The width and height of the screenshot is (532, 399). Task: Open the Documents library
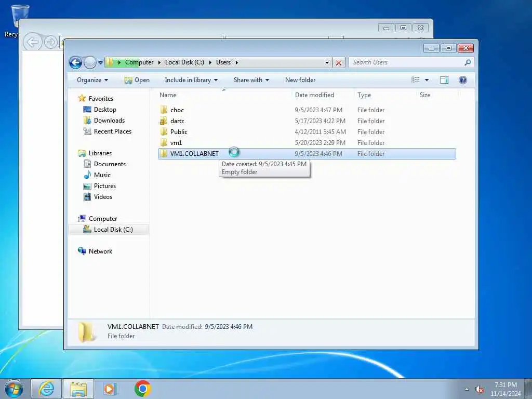(104, 164)
